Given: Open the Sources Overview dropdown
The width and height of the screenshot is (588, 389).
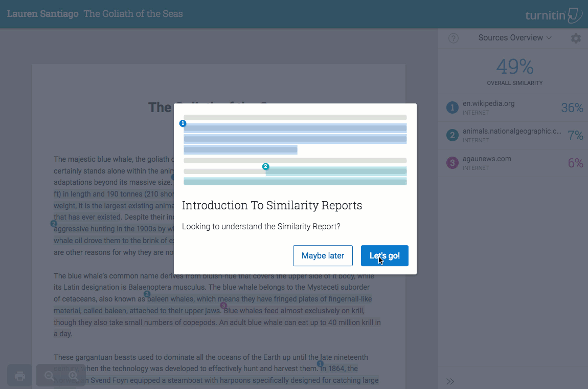Looking at the screenshot, I should click(x=514, y=37).
